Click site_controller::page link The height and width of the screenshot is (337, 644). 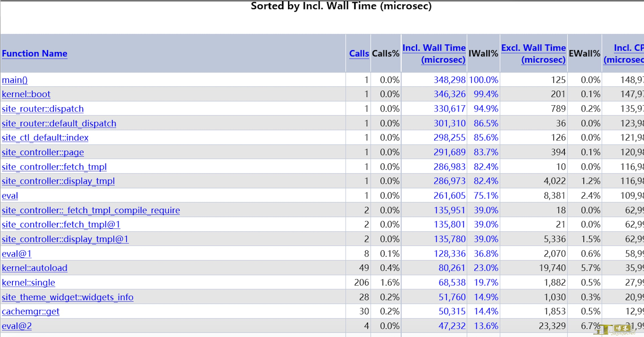pyautogui.click(x=43, y=153)
